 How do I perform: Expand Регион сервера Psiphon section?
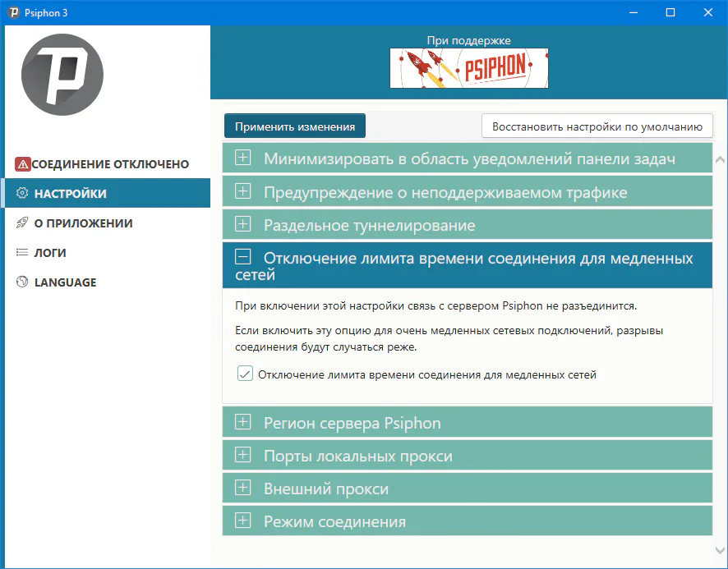click(467, 422)
